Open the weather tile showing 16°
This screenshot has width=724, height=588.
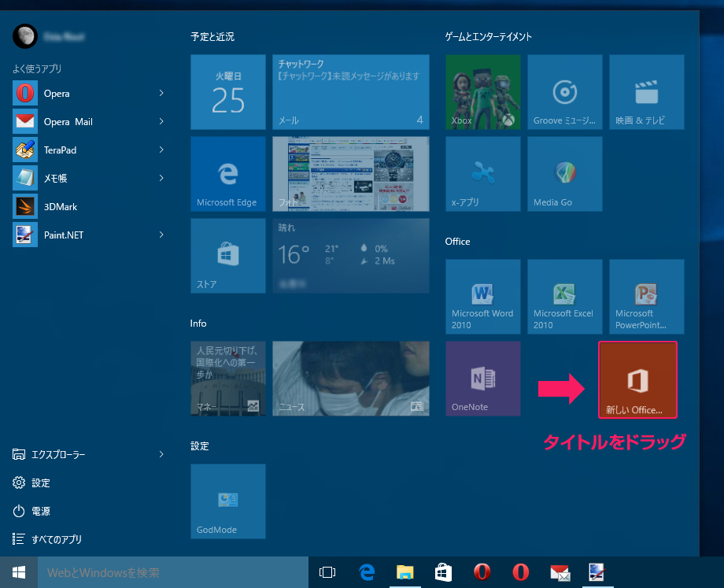pyautogui.click(x=351, y=256)
